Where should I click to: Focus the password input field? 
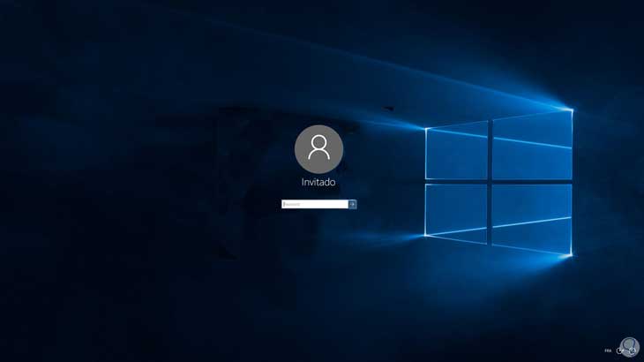coord(315,204)
